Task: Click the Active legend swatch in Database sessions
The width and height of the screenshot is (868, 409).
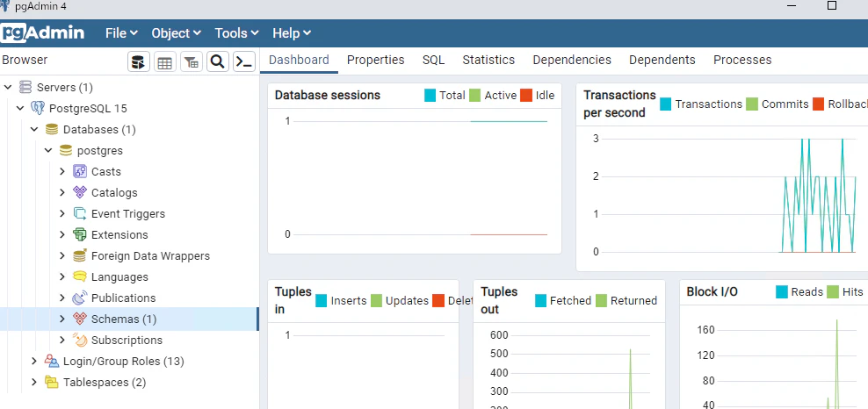Action: tap(475, 95)
